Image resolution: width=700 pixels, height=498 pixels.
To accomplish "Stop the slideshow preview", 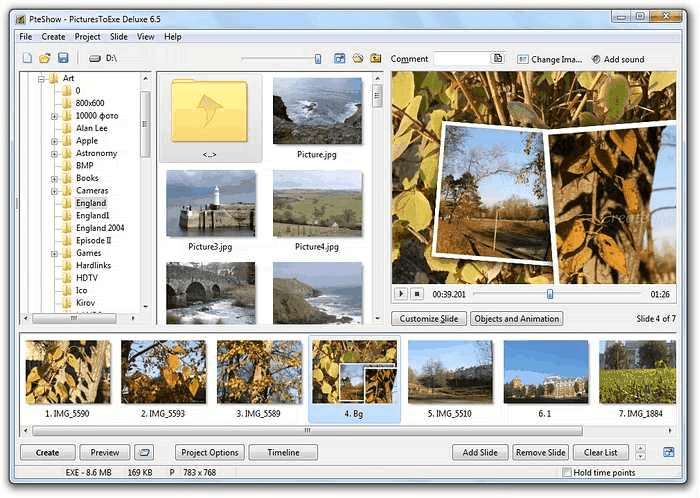I will click(x=417, y=294).
